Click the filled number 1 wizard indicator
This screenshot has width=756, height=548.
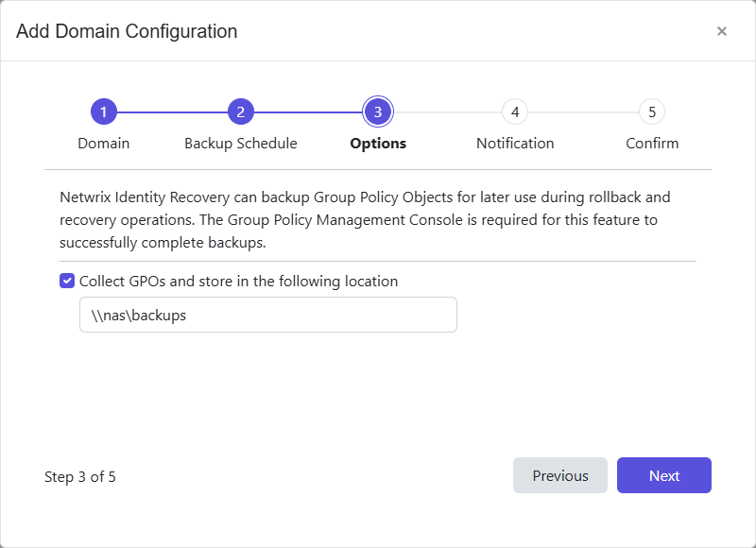point(103,111)
